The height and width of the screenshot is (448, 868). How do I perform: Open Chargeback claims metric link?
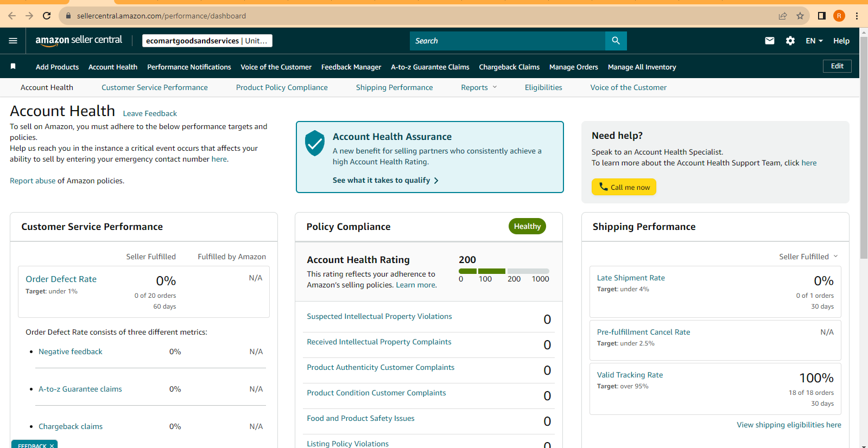click(71, 426)
